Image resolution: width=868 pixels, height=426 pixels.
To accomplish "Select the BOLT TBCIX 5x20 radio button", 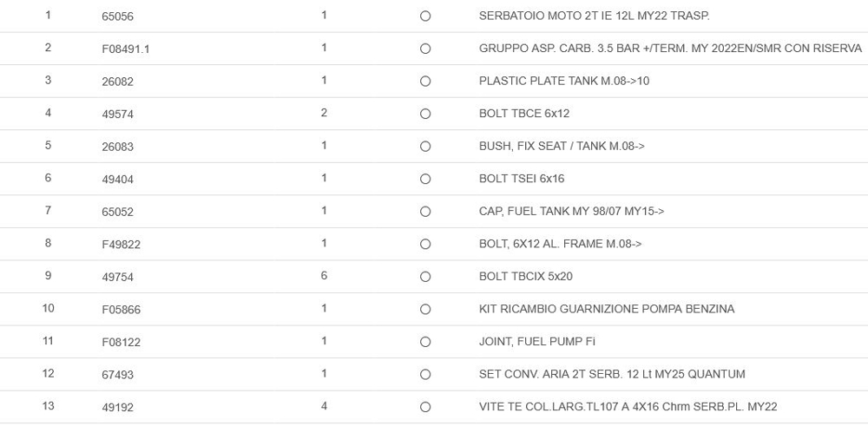I will coord(425,277).
